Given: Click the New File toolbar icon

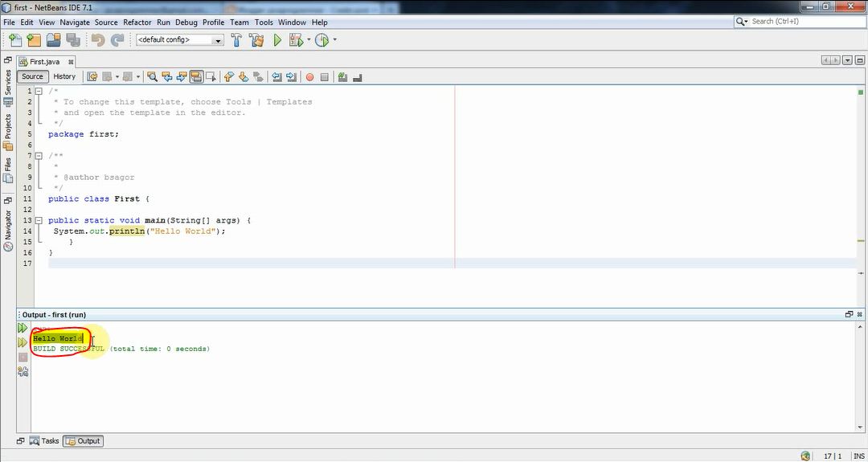Looking at the screenshot, I should tap(15, 40).
